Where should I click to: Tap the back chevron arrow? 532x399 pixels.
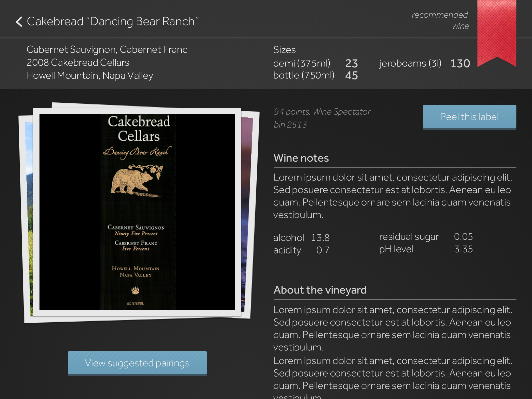[19, 22]
